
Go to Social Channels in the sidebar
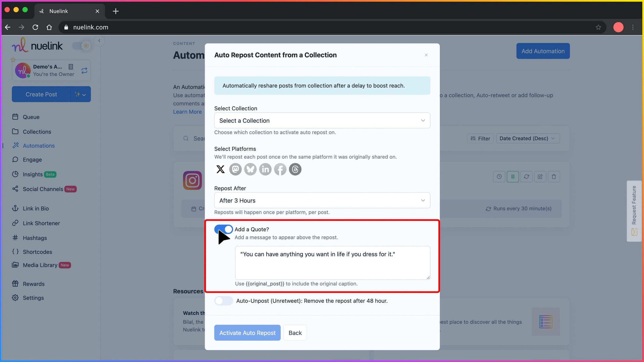pyautogui.click(x=44, y=189)
